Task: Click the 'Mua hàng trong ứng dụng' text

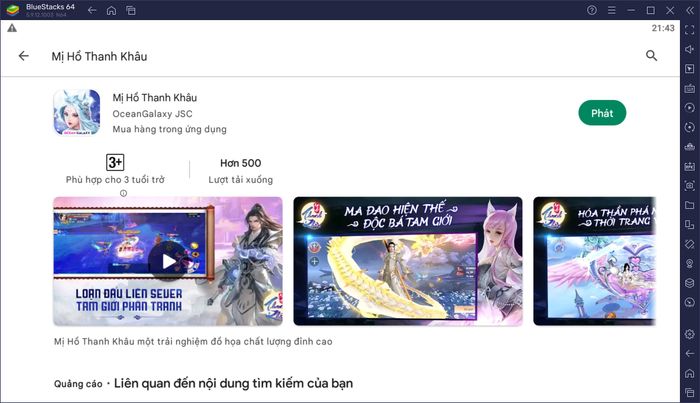Action: (x=169, y=129)
